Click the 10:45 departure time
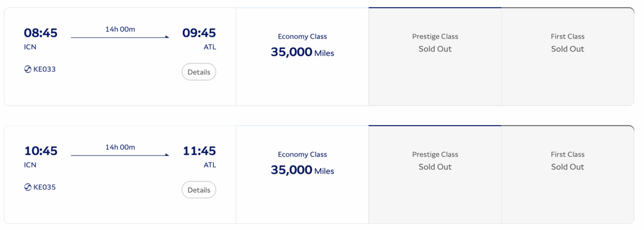 [41, 151]
